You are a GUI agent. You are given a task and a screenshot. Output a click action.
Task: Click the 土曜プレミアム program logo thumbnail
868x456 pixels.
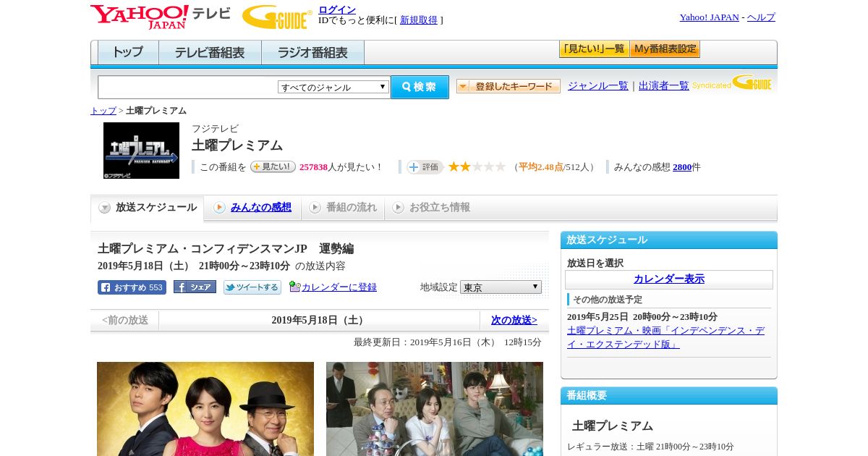pyautogui.click(x=141, y=151)
